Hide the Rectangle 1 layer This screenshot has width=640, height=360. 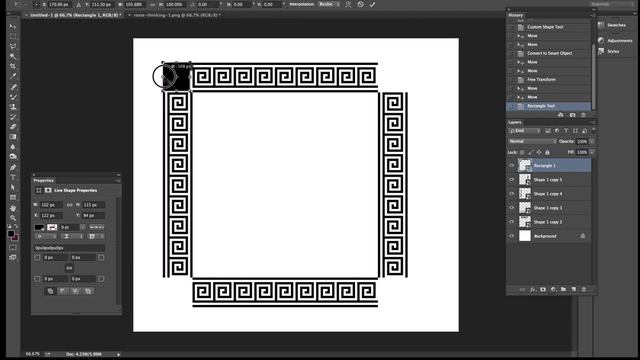click(511, 166)
